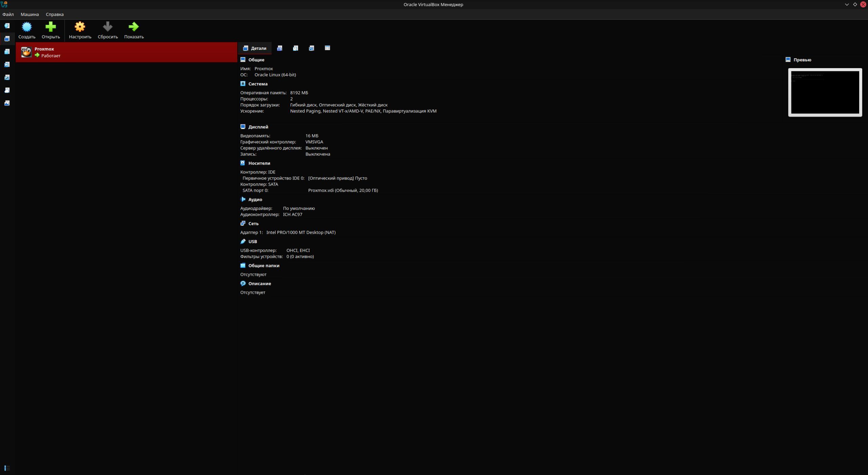Viewport: 868px width, 475px height.
Task: Select the Machines tool in sidebar
Action: (x=7, y=39)
